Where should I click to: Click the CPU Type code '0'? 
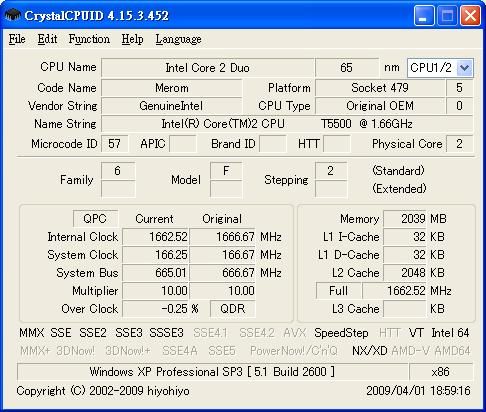[x=459, y=106]
